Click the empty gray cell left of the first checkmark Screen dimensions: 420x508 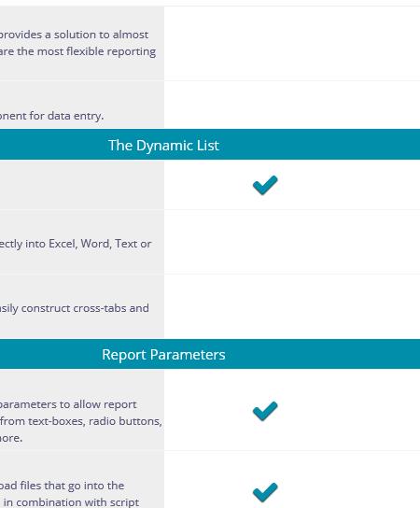pyautogui.click(x=82, y=185)
